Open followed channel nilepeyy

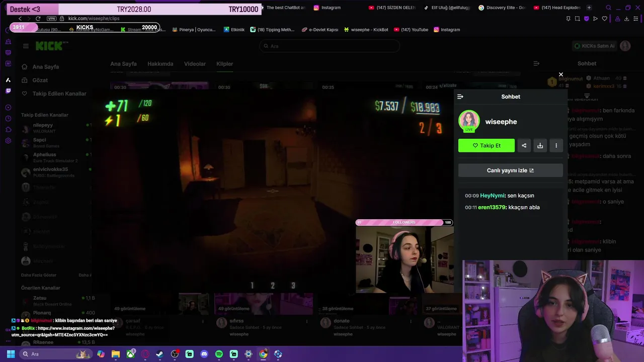[55, 128]
